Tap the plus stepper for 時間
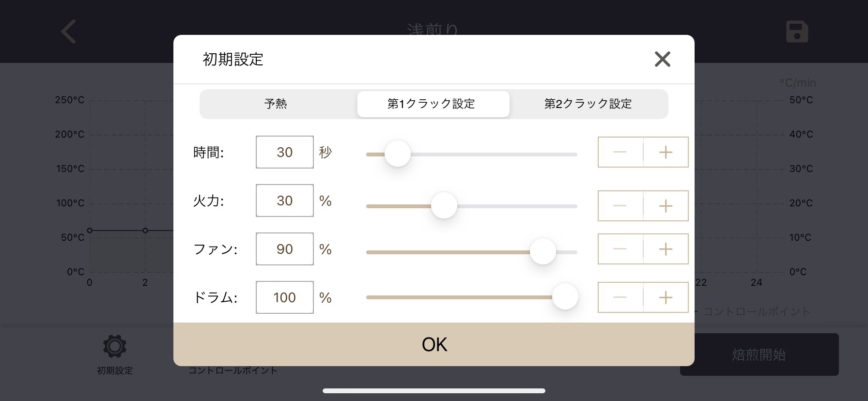 tap(666, 152)
